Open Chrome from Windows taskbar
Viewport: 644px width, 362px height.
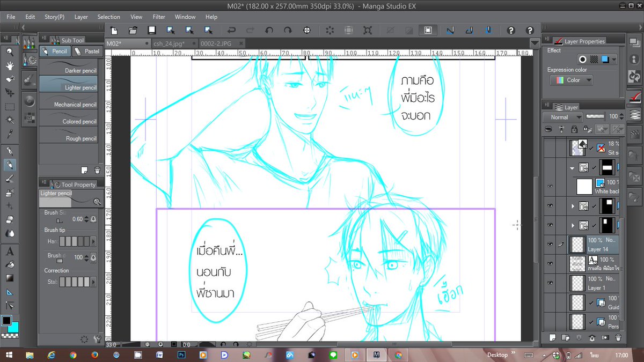[x=73, y=354]
